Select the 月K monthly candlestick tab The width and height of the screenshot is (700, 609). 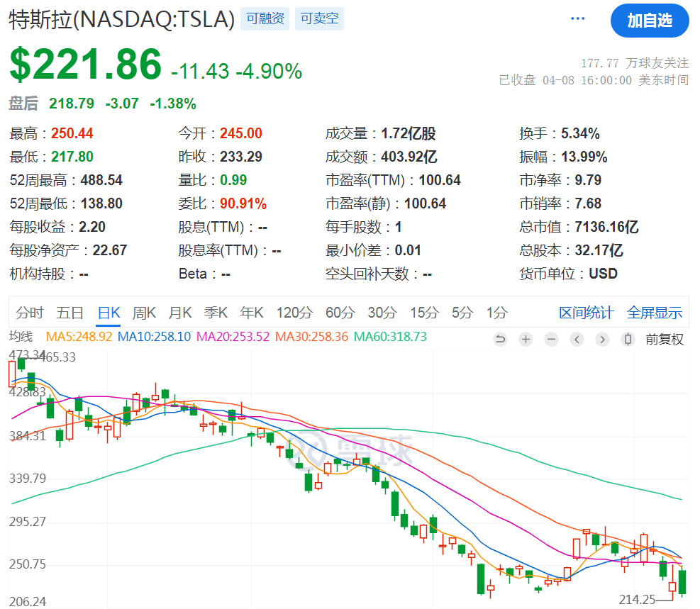click(180, 313)
